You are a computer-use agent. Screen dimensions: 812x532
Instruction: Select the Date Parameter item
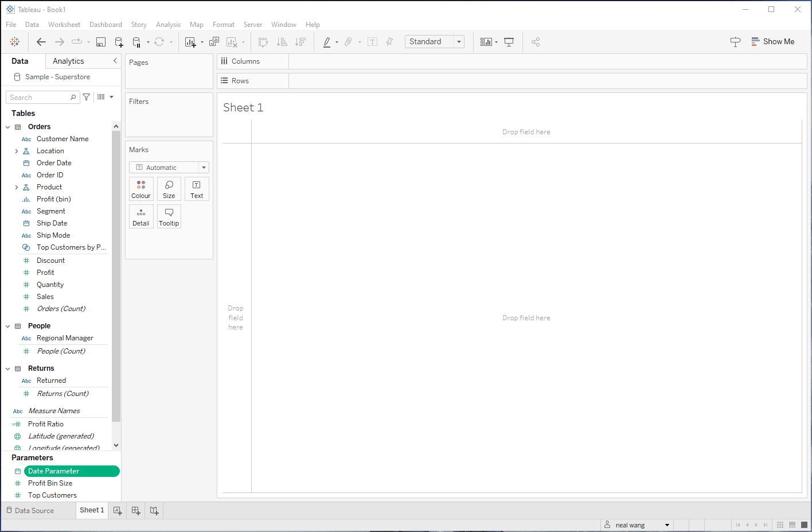click(x=71, y=471)
